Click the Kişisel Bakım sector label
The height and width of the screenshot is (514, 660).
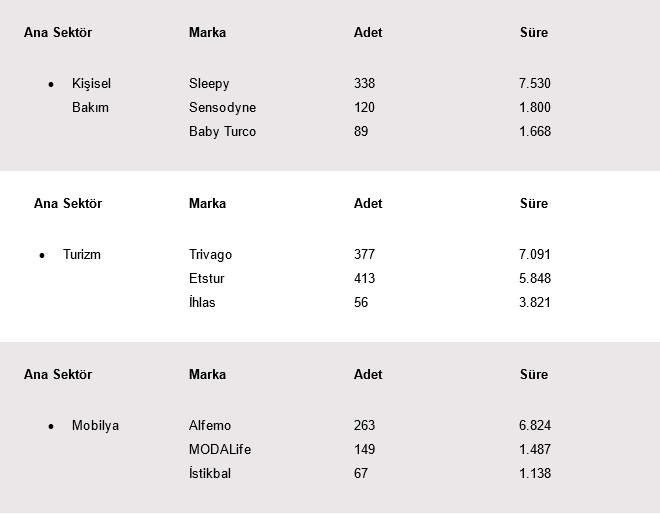91,96
